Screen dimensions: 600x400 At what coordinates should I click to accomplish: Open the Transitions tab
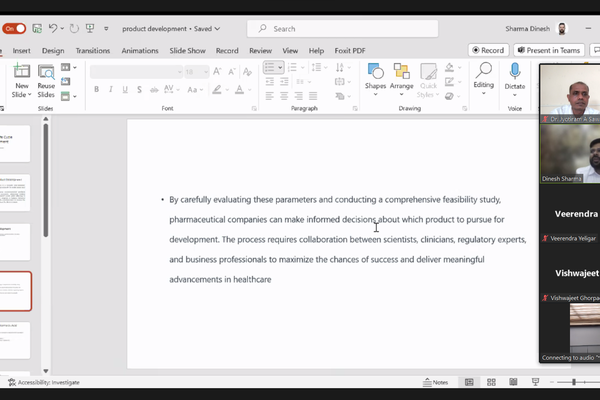point(92,50)
